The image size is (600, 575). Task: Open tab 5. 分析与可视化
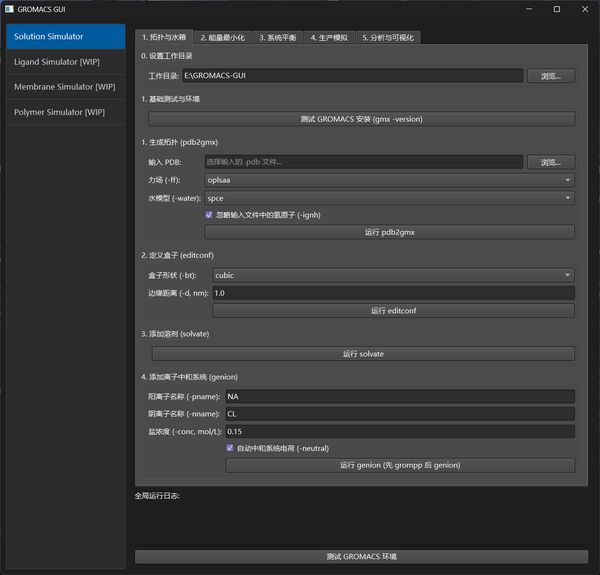point(388,37)
